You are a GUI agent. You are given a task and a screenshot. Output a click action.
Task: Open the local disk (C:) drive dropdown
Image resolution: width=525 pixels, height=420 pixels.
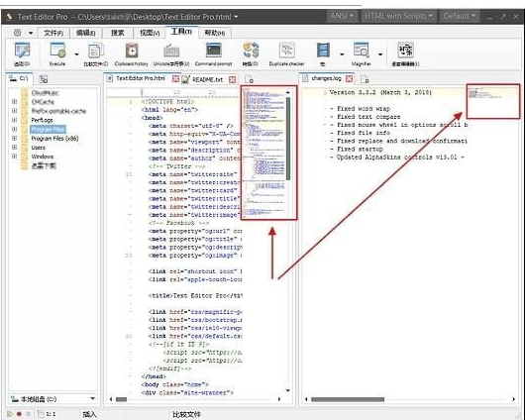tap(92, 398)
